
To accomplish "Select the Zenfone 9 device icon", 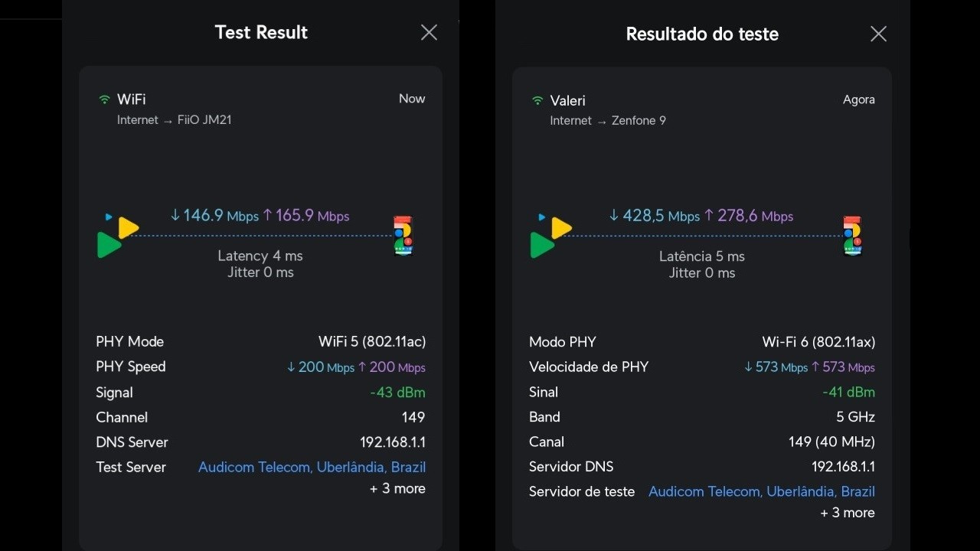I will click(x=852, y=235).
